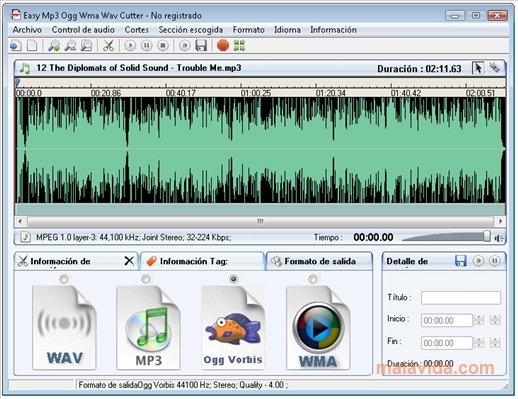The image size is (518, 399).
Task: Select the WAV output radio button
Action: point(64,279)
